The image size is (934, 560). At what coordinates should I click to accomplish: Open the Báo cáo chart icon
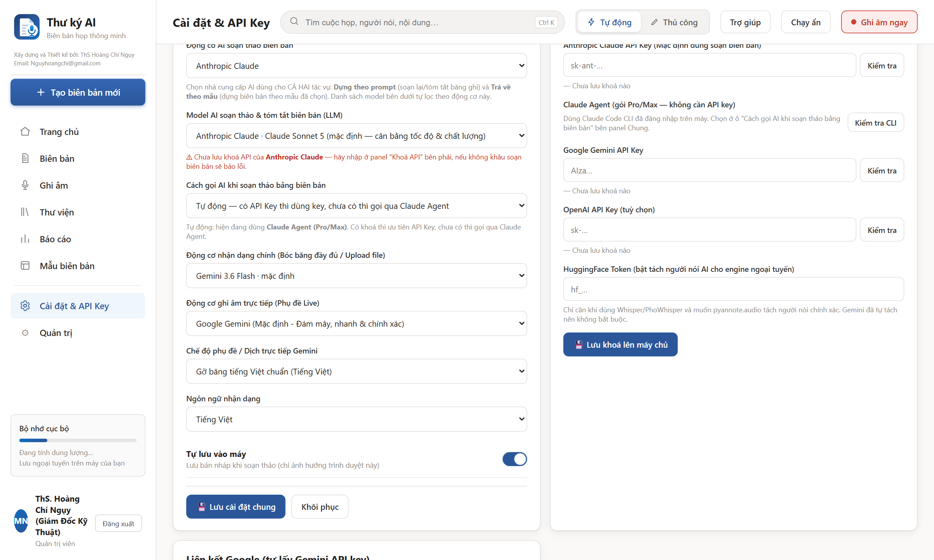point(25,239)
